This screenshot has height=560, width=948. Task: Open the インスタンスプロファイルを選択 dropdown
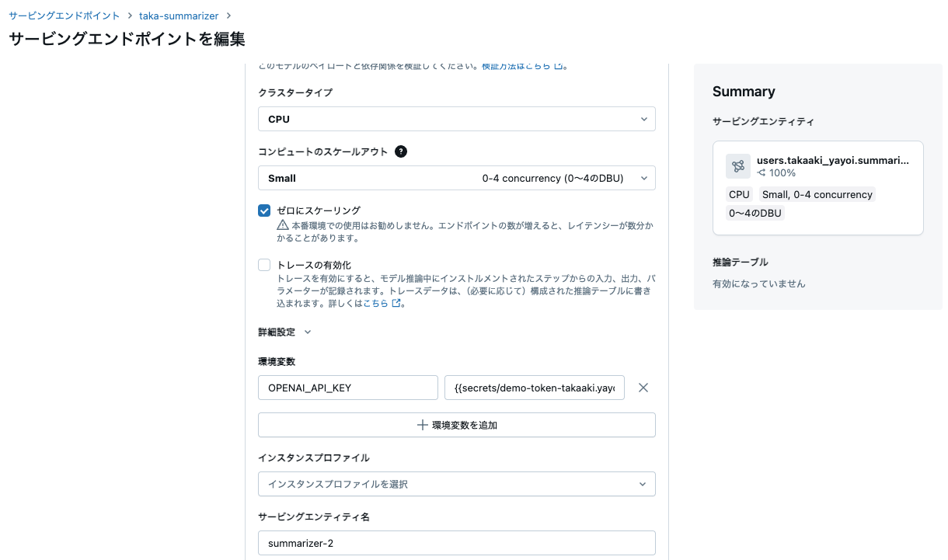click(456, 483)
